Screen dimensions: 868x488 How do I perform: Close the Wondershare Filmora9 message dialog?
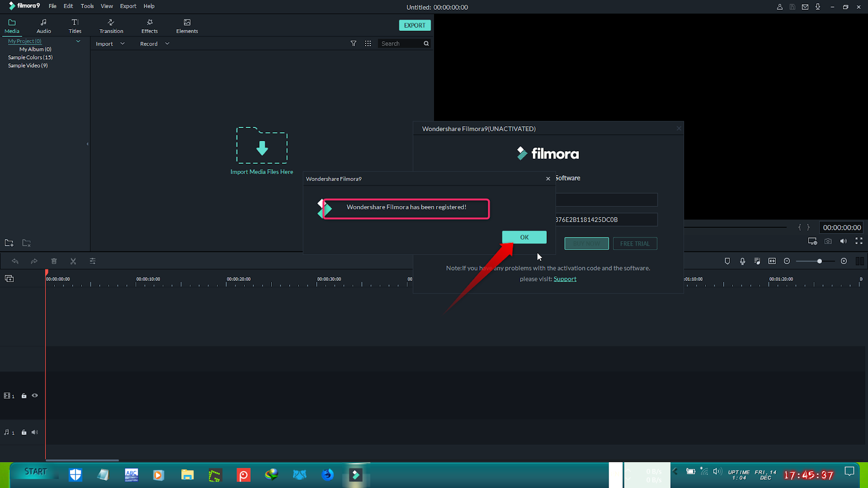click(x=548, y=178)
